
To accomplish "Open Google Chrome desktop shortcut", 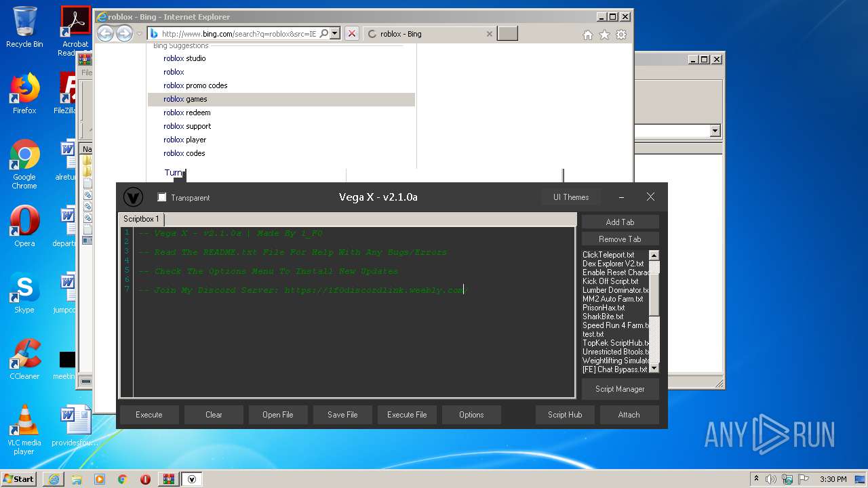I will click(x=24, y=165).
